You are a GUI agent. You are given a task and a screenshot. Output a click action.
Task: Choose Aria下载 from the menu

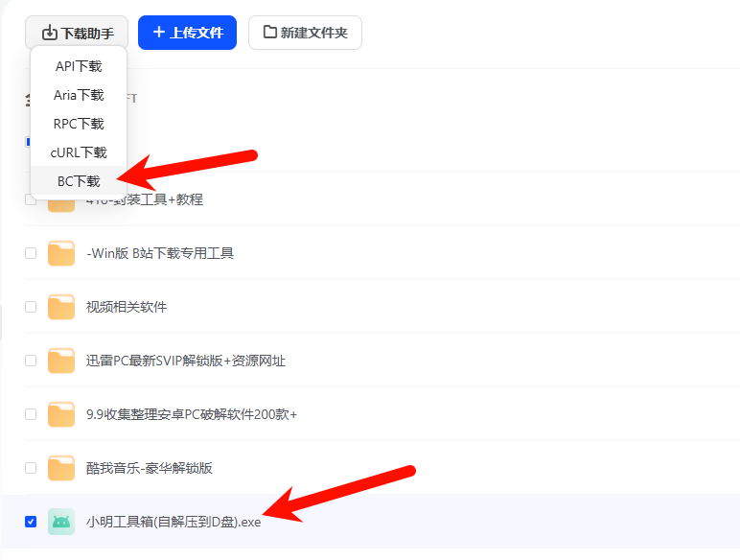pos(79,95)
